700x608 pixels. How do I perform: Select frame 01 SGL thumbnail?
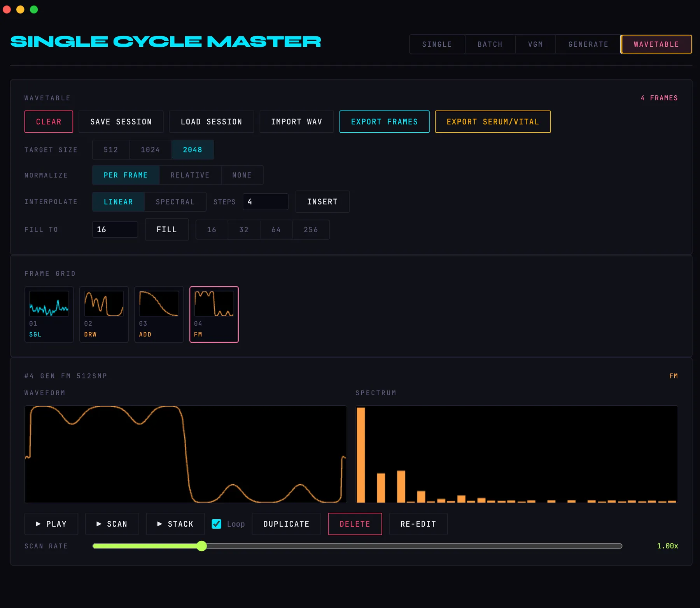coord(49,315)
